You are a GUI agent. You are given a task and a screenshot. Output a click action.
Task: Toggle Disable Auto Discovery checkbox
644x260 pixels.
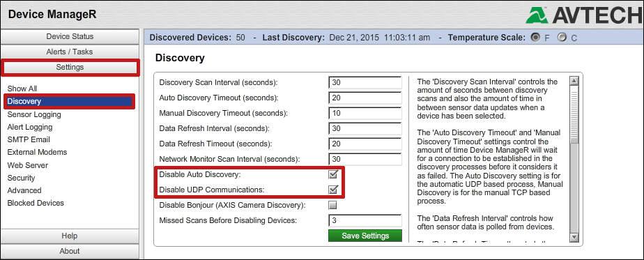332,174
